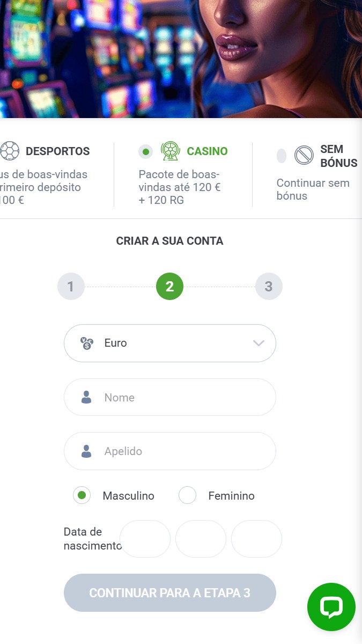The width and height of the screenshot is (362, 644).
Task: Click the football Desportos bonus icon
Action: [9, 151]
